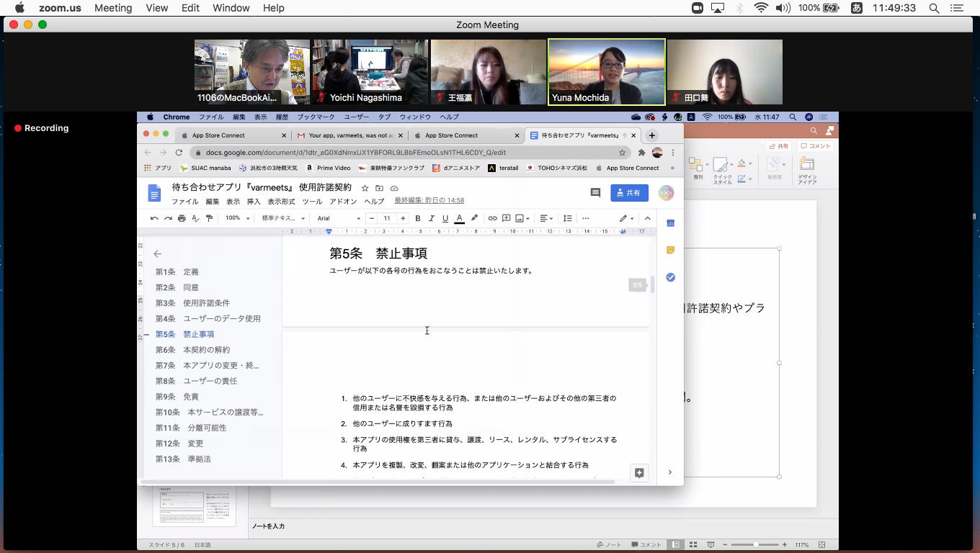The width and height of the screenshot is (980, 553).
Task: Open the line spacing options
Action: 567,218
